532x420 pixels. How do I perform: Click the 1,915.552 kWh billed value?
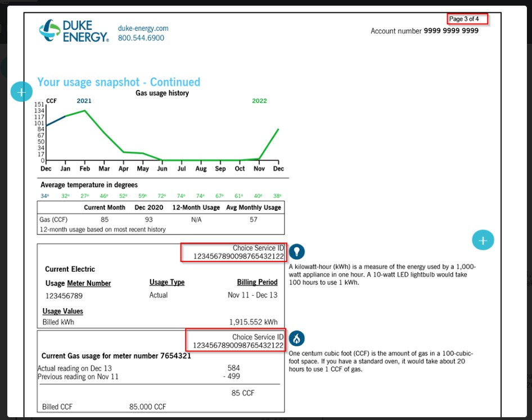(253, 322)
